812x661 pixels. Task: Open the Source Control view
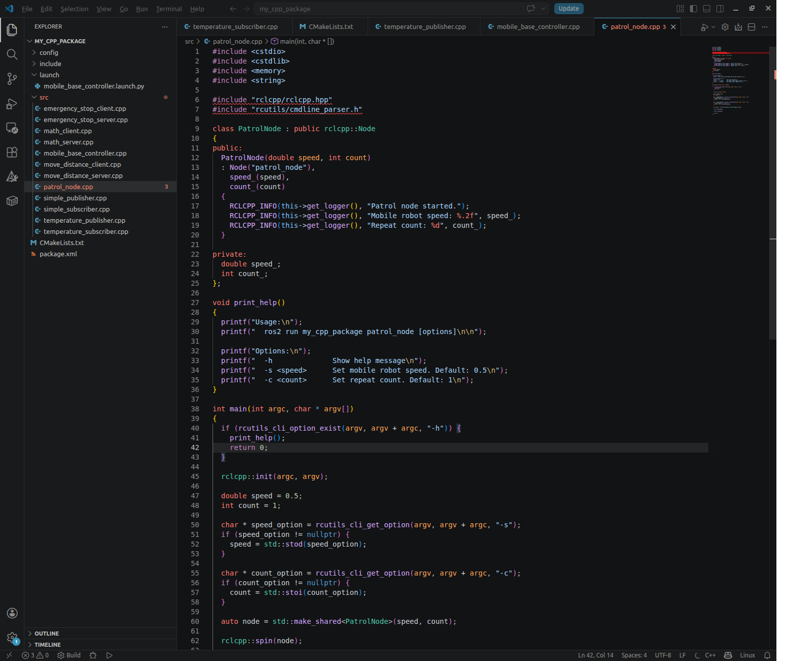12,79
